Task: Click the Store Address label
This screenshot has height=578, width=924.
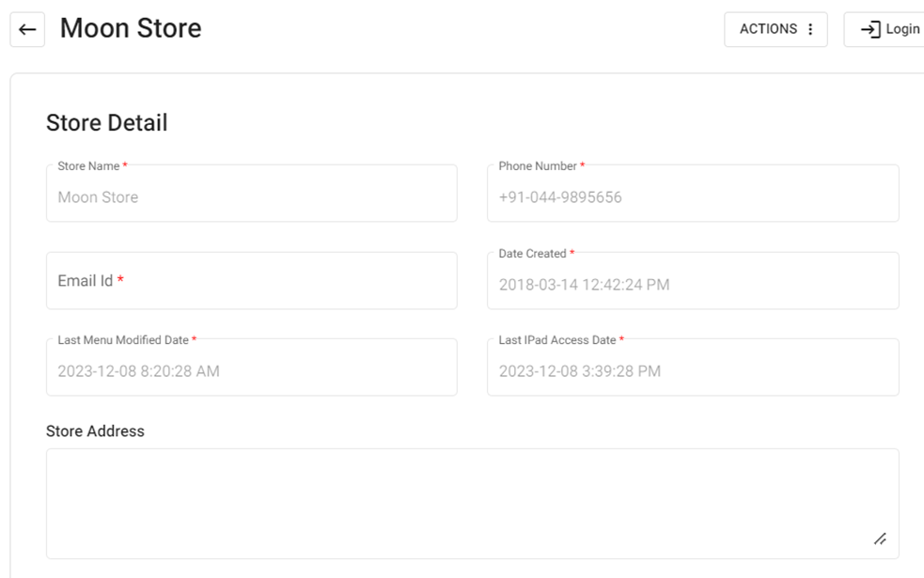Action: 95,431
